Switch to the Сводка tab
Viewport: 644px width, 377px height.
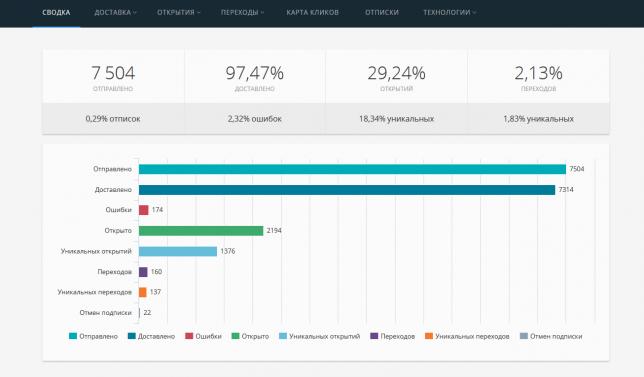pos(56,12)
